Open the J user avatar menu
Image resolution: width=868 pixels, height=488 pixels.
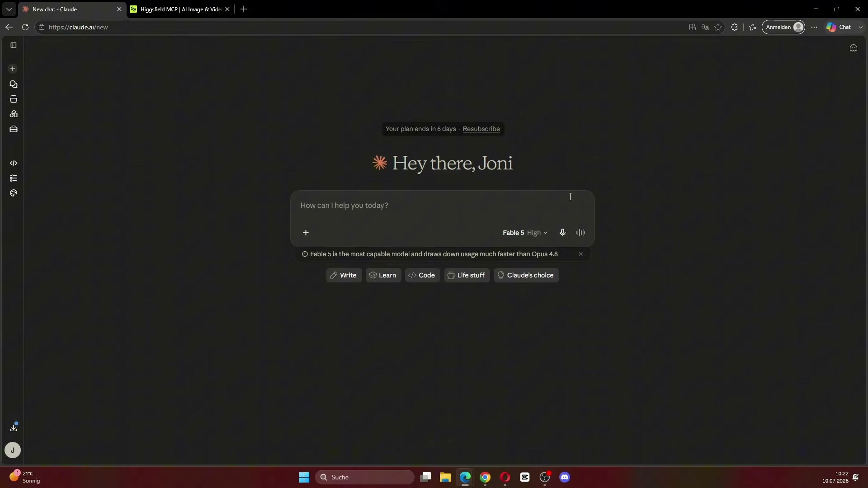click(x=13, y=450)
